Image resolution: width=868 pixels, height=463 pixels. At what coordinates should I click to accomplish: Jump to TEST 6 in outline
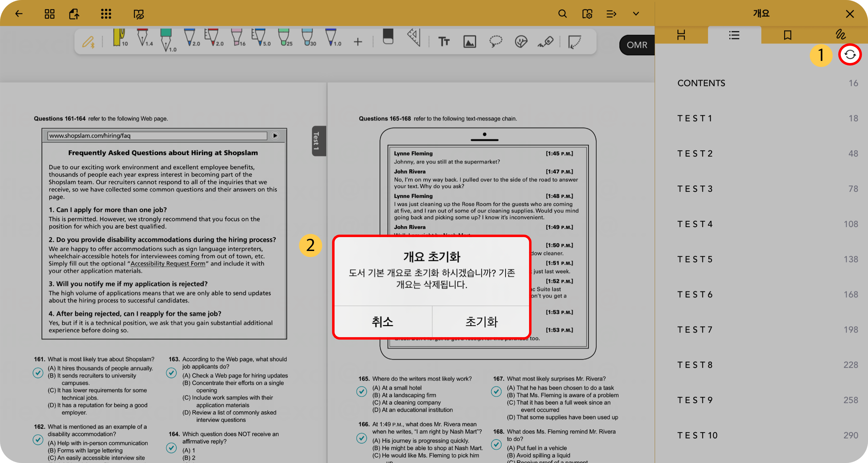[x=762, y=295]
